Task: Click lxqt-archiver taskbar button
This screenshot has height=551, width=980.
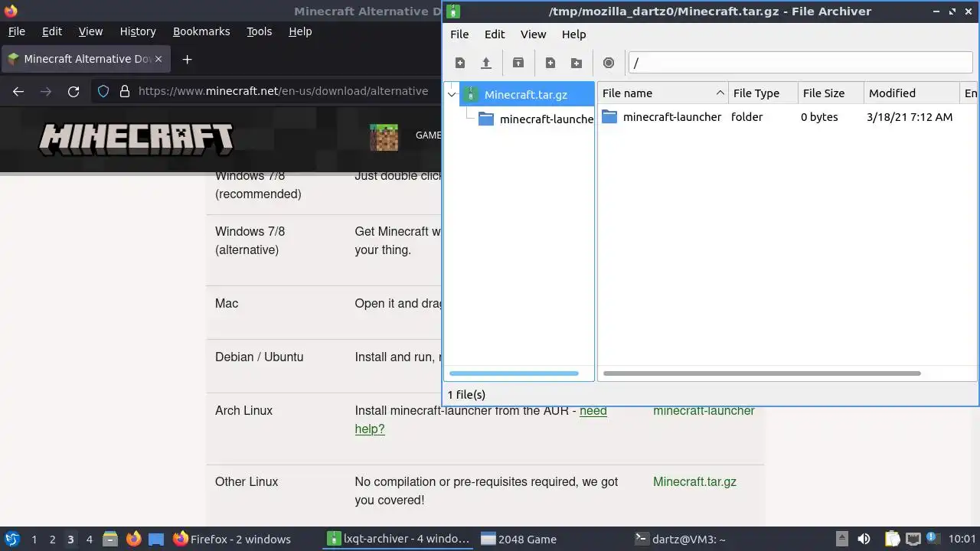Action: [x=398, y=539]
